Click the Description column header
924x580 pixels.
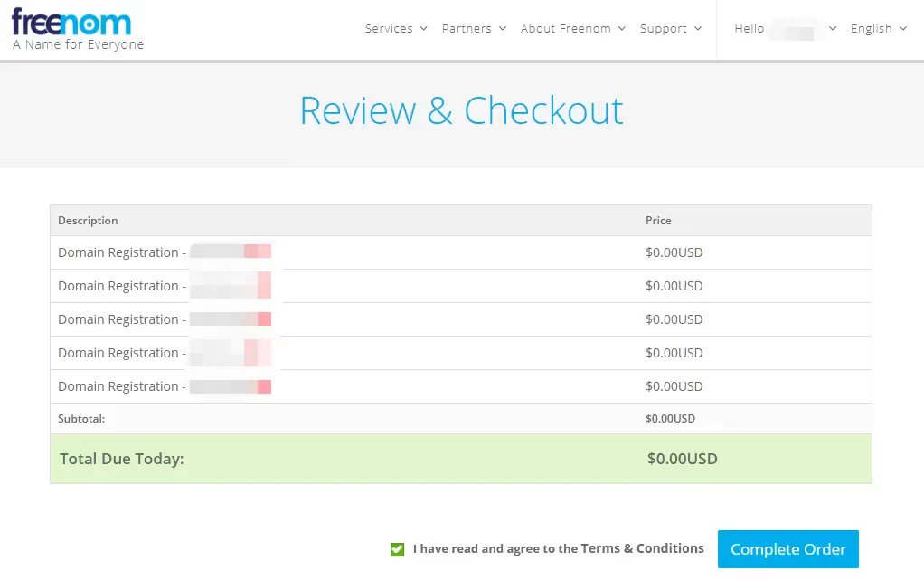(x=88, y=221)
